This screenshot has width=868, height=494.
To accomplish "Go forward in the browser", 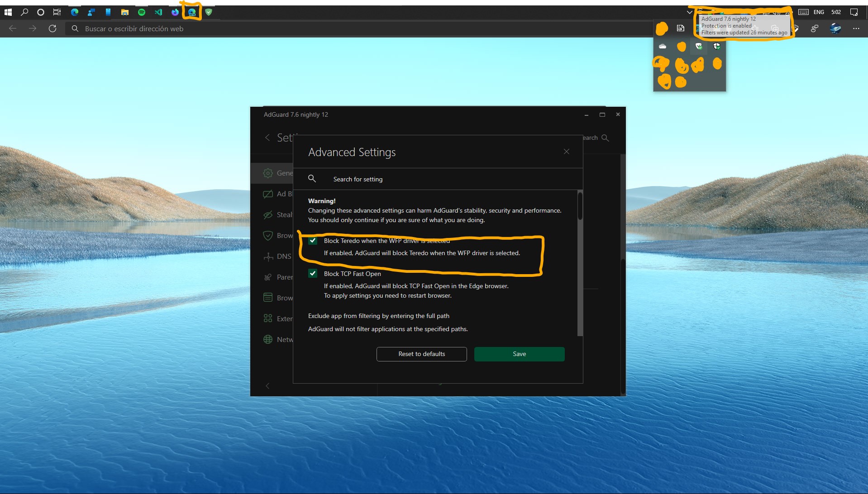I will click(x=33, y=28).
